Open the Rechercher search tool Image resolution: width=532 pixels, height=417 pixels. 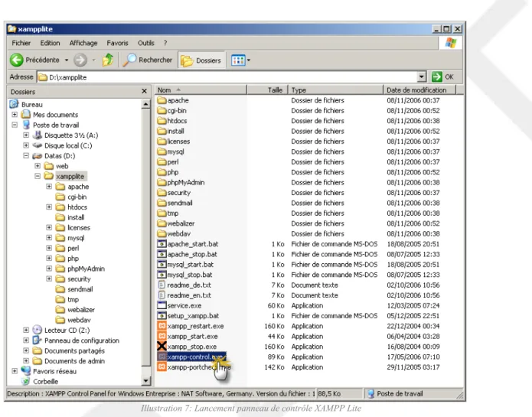148,60
